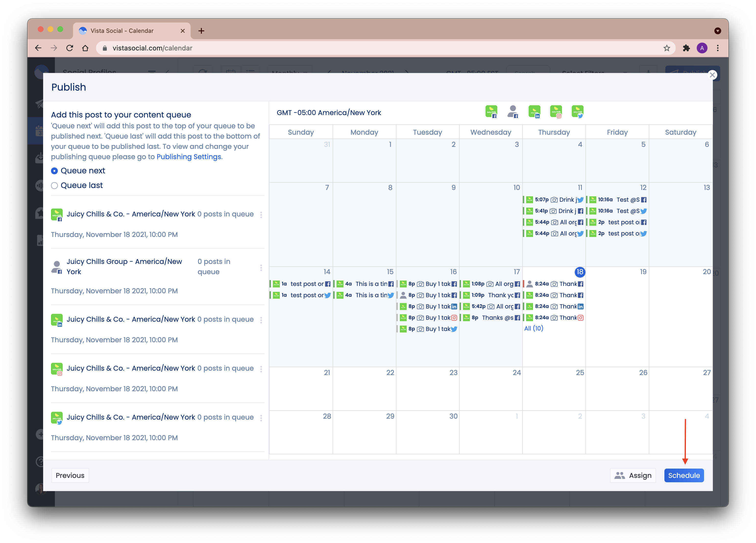756x543 pixels.
Task: Click the Twitter social profile filter icon
Action: click(578, 113)
